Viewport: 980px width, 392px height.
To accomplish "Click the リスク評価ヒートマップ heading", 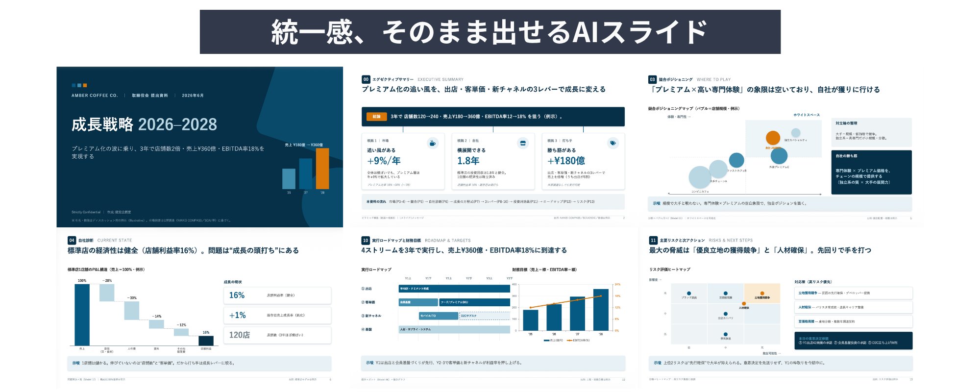I will click(669, 269).
